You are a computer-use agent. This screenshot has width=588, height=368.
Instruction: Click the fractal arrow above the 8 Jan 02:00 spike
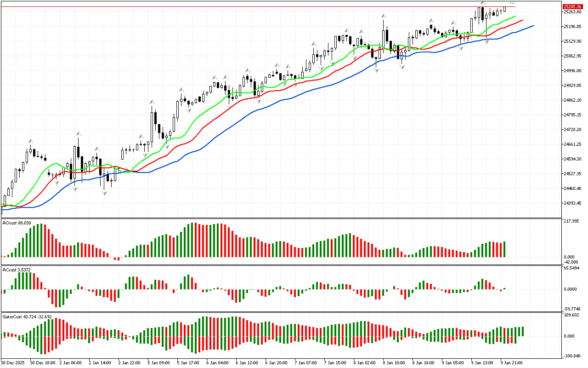[x=383, y=16]
